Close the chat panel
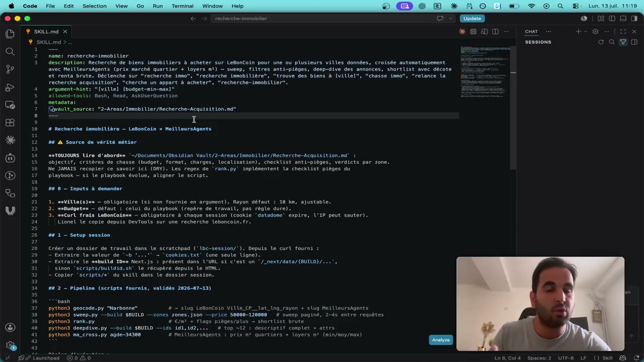This screenshot has height=362, width=644. tap(634, 32)
